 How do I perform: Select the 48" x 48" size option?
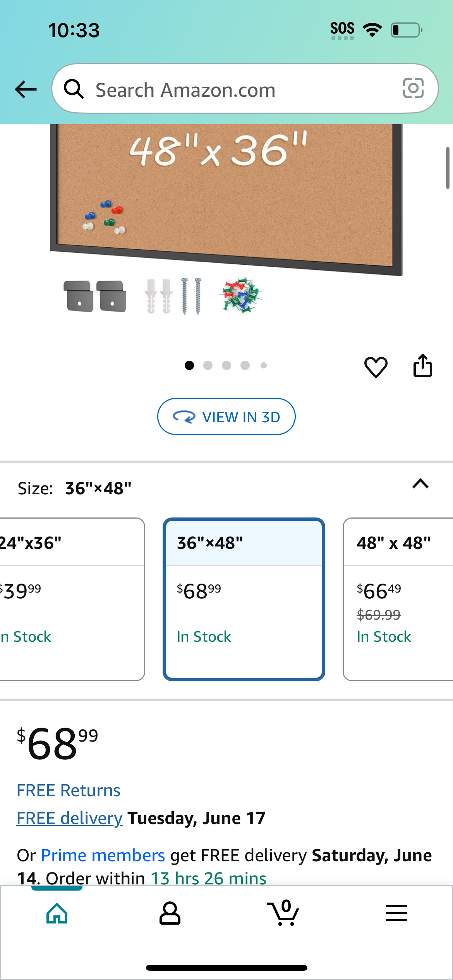398,599
